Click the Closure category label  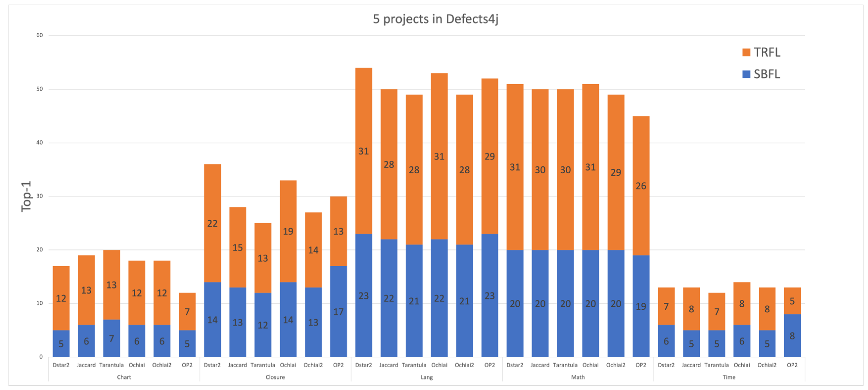click(x=275, y=377)
